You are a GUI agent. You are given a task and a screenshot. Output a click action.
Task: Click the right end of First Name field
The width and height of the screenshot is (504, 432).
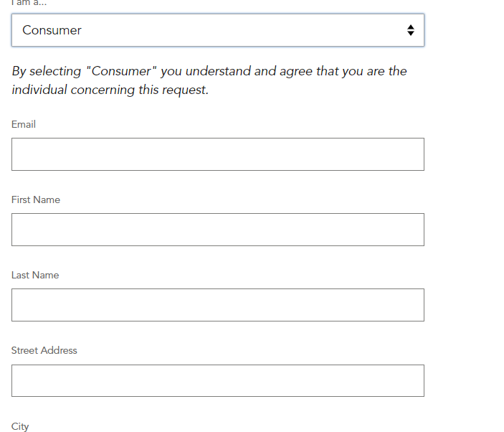point(414,230)
